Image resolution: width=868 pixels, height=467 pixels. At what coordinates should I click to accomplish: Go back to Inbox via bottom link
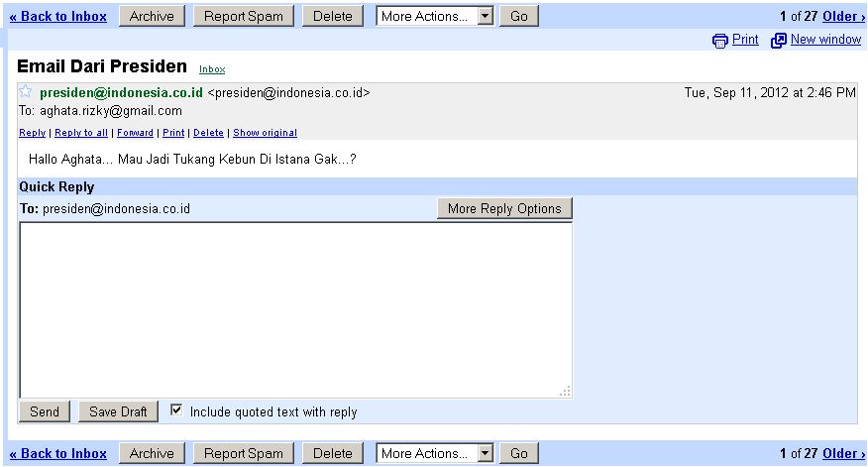[x=58, y=453]
